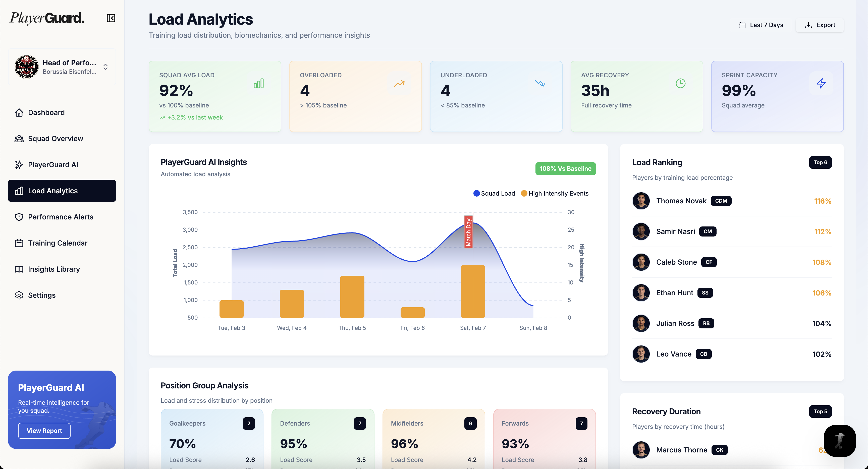Toggle the High Intensity Events legend item

coord(554,193)
